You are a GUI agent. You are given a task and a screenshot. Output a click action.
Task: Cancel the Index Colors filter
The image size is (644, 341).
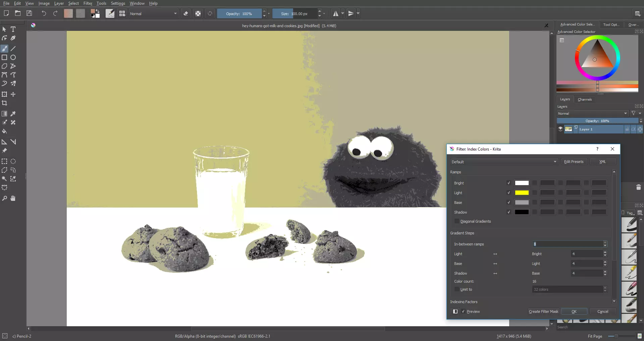[603, 311]
